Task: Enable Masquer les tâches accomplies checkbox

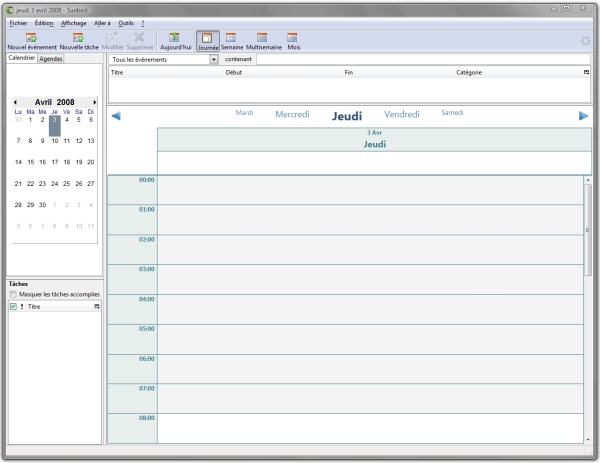Action: click(12, 294)
